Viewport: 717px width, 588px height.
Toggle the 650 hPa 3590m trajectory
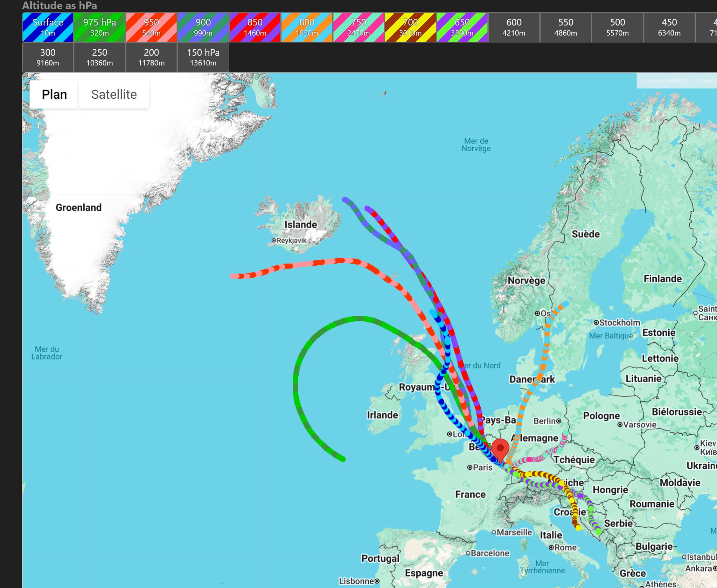(462, 27)
